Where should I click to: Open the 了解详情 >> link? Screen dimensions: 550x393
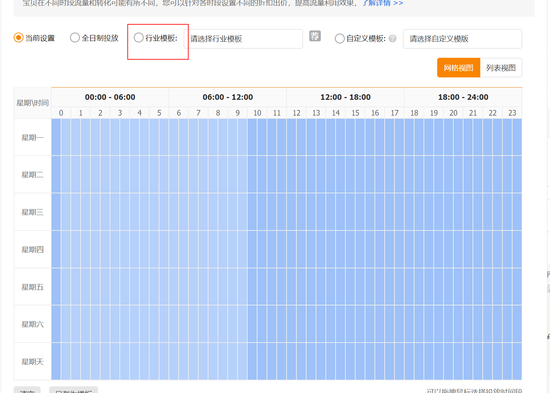[383, 3]
